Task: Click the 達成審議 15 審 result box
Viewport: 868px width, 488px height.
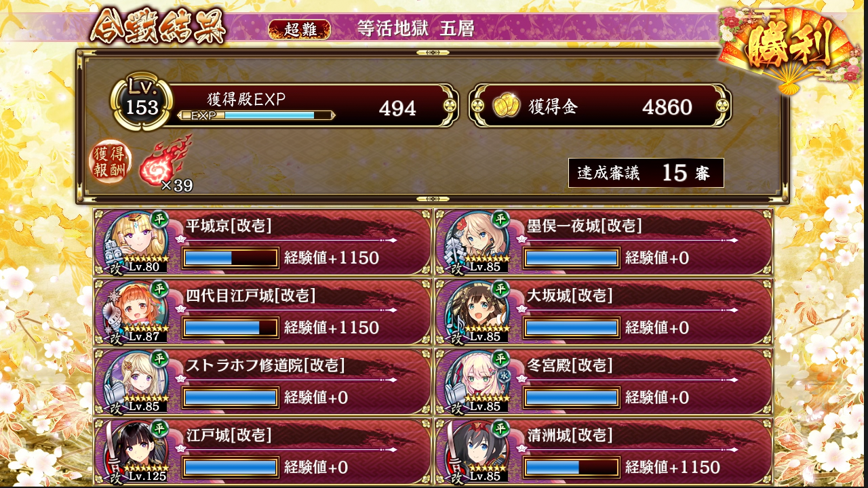Action: 646,173
